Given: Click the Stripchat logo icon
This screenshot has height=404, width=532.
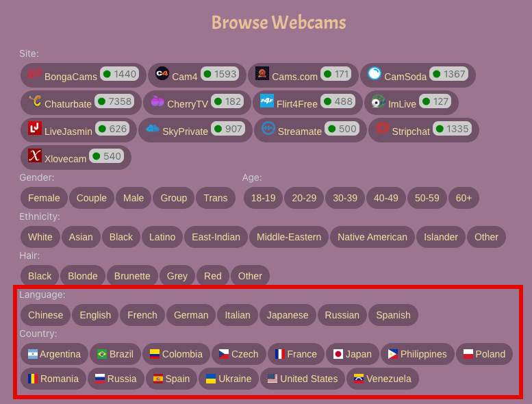Looking at the screenshot, I should coord(382,128).
